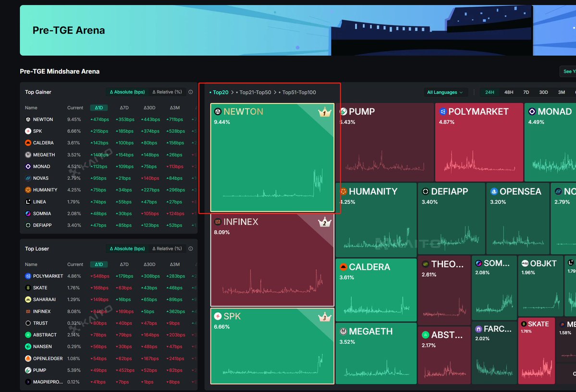Select the 24H timeframe
Image resolution: width=576 pixels, height=392 pixels.
tap(490, 92)
